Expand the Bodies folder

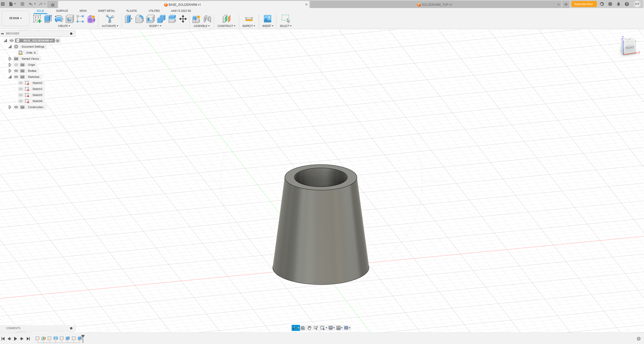[x=10, y=71]
